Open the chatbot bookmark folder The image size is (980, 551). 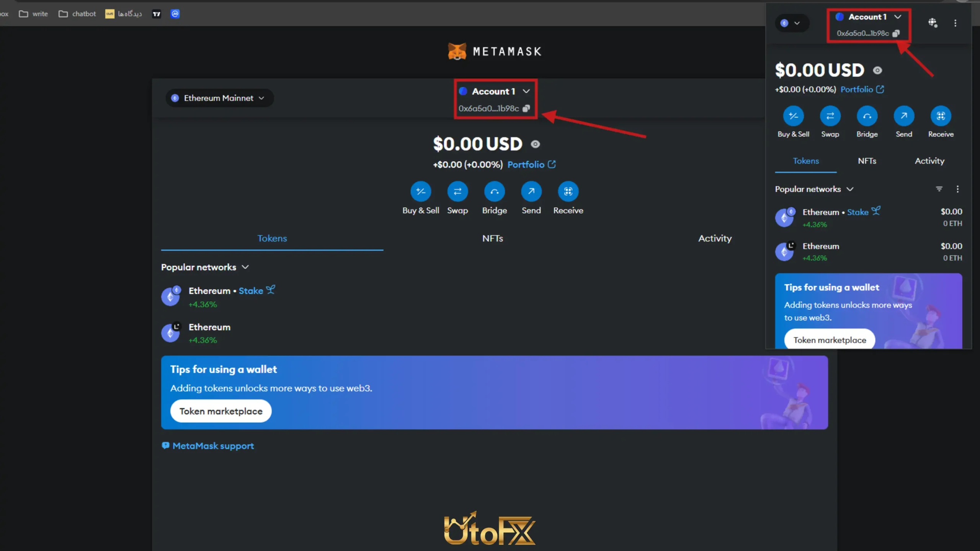point(77,14)
